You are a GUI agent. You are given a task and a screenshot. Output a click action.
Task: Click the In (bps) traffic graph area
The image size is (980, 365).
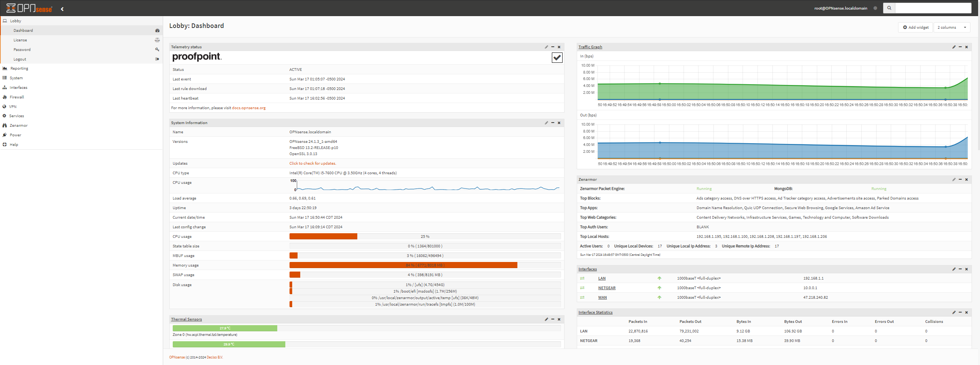(782, 83)
